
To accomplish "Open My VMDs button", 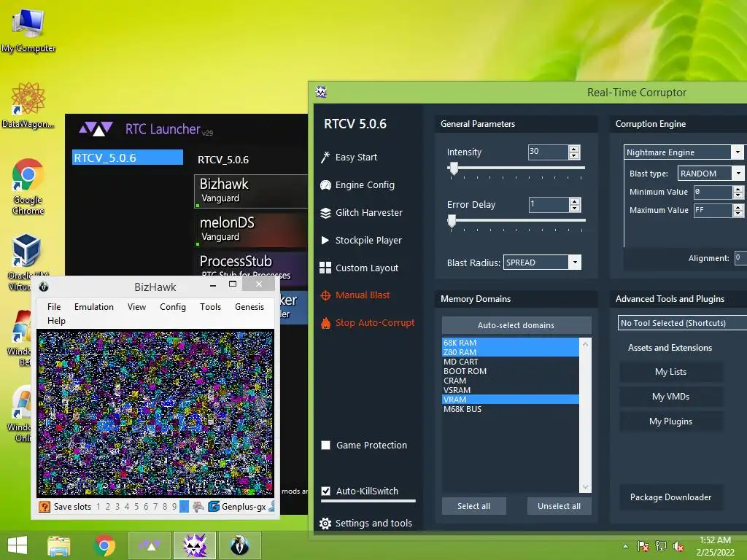I will 670,397.
